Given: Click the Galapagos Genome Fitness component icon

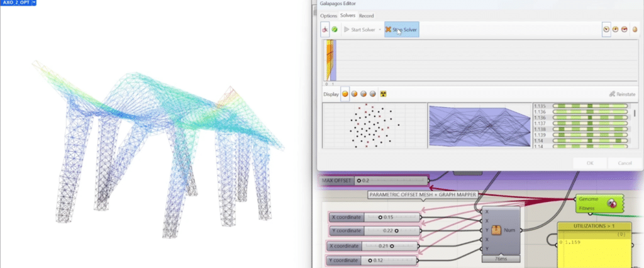Looking at the screenshot, I should point(610,203).
